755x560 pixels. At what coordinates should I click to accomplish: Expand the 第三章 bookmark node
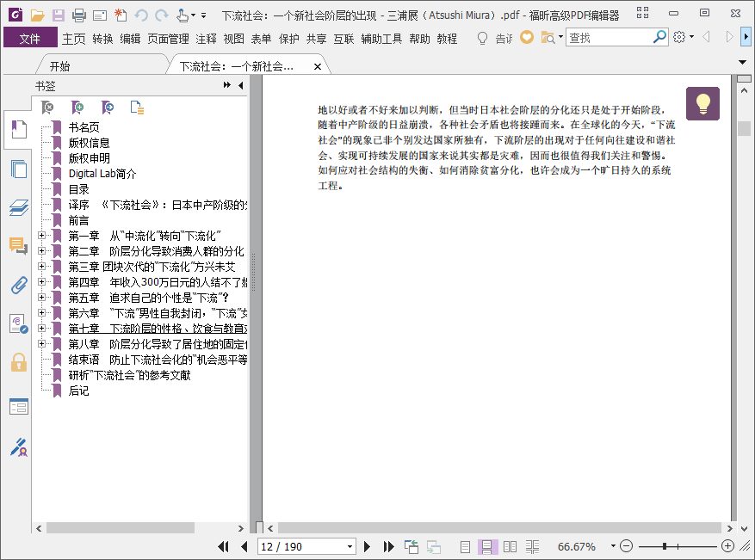(42, 266)
